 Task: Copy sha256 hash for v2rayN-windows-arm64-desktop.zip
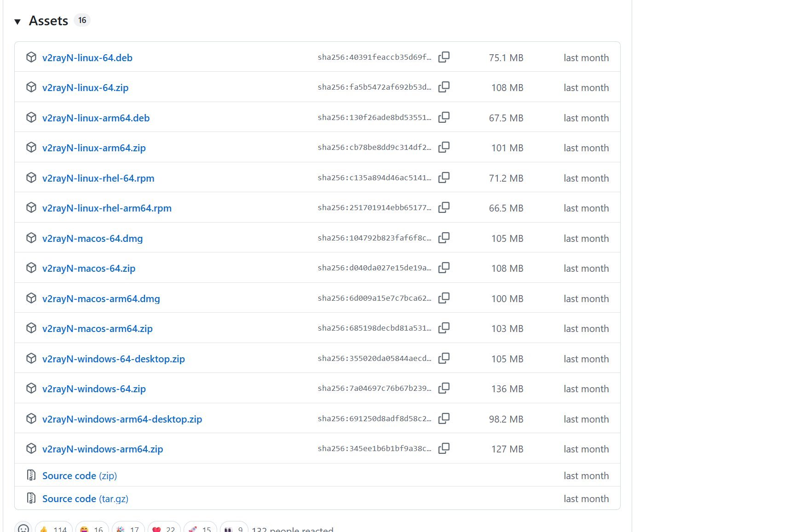[444, 418]
